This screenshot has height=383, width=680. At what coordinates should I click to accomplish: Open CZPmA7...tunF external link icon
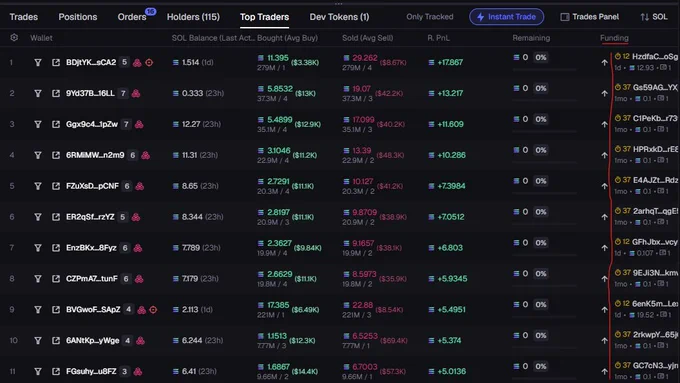[x=56, y=278]
